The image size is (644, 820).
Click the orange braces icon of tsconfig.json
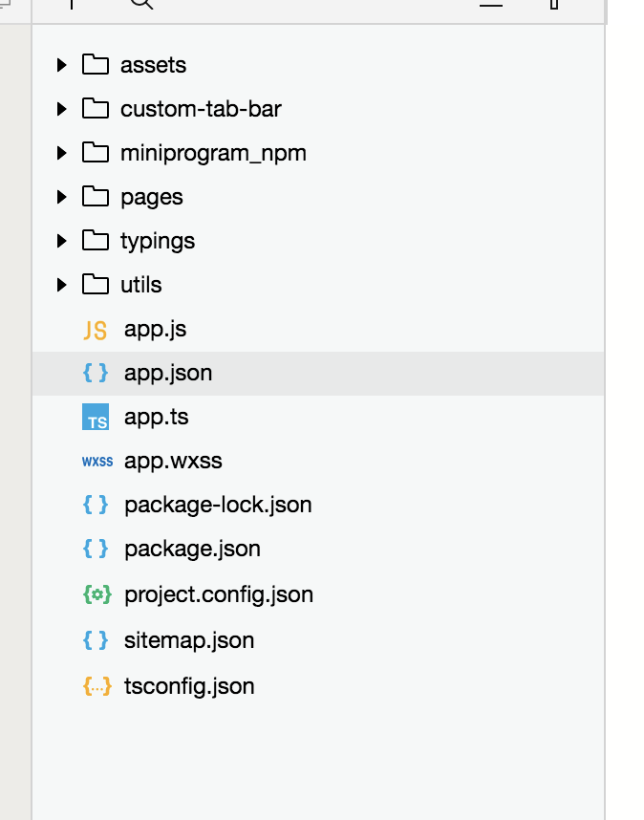tap(97, 686)
